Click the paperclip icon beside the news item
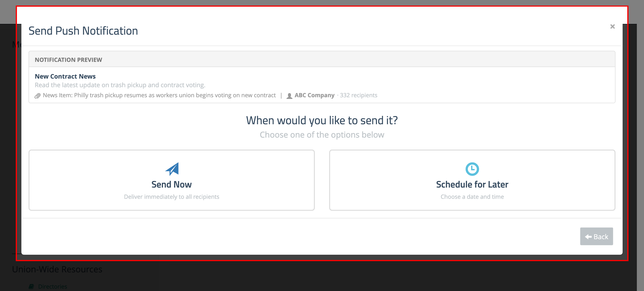Screen dimensions: 644x291 [37, 95]
